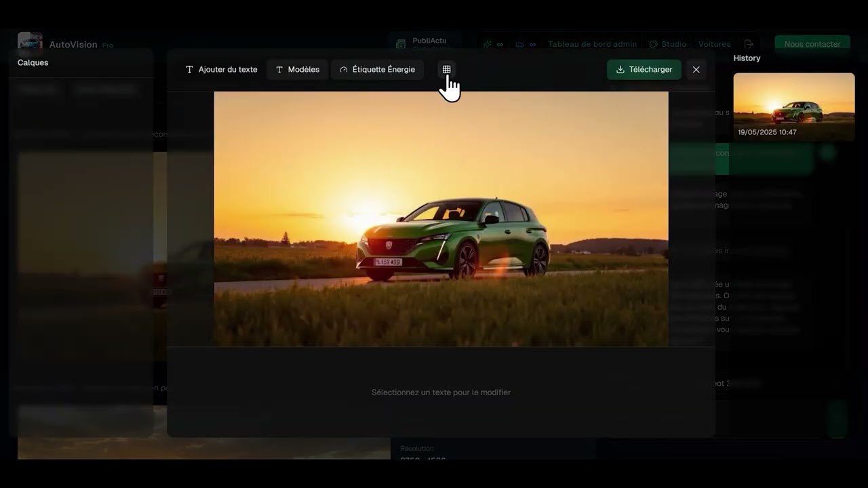Click the green car canvas image
868x488 pixels.
[441, 219]
